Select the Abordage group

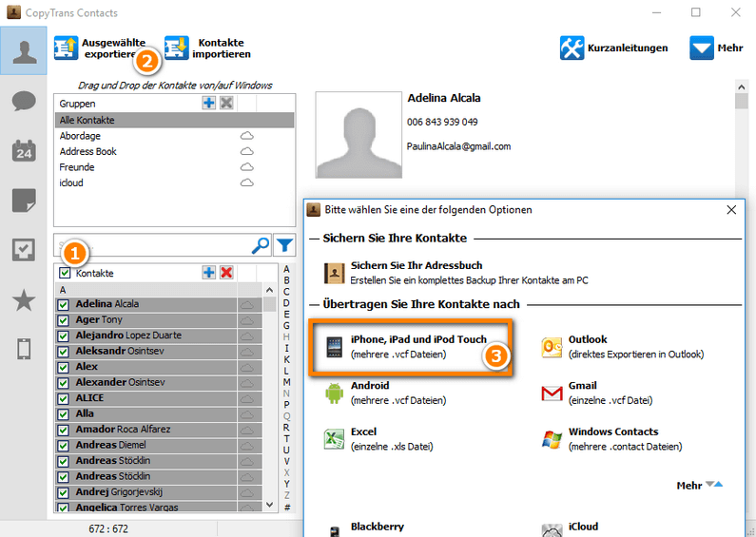[x=174, y=136]
